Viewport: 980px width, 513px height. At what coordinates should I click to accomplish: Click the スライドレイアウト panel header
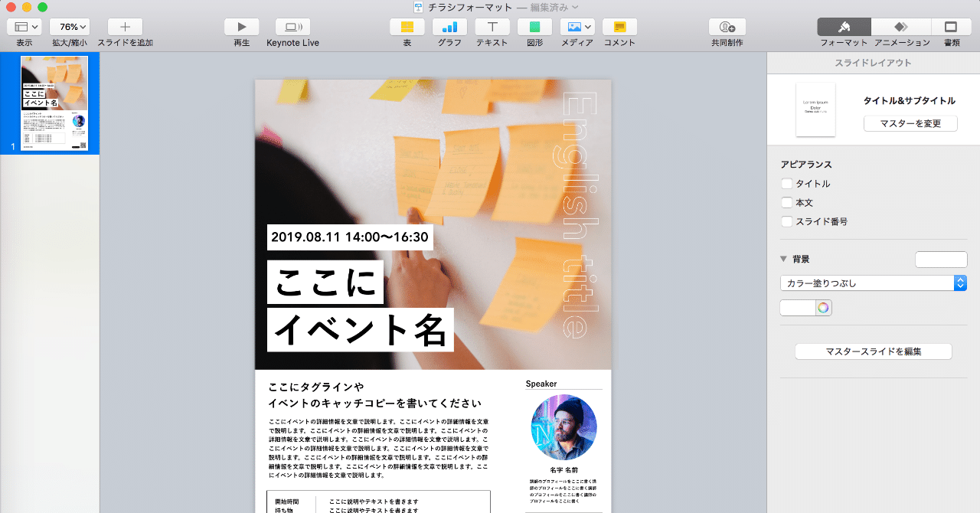point(874,63)
